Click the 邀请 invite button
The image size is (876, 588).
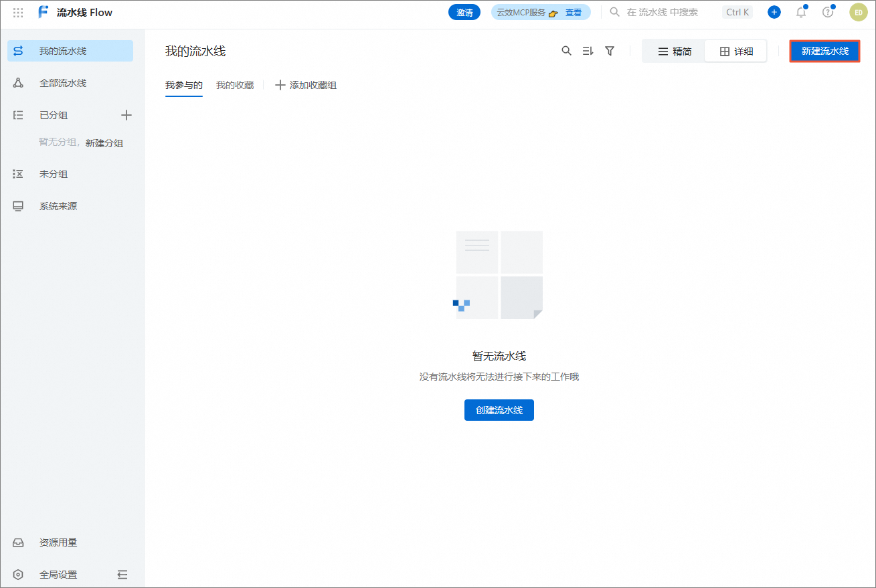tap(464, 12)
